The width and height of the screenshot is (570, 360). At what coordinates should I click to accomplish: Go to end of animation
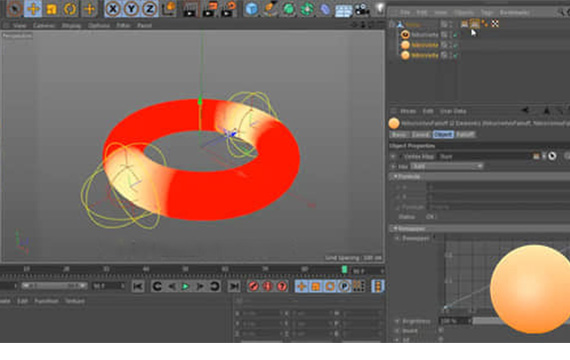click(x=234, y=286)
